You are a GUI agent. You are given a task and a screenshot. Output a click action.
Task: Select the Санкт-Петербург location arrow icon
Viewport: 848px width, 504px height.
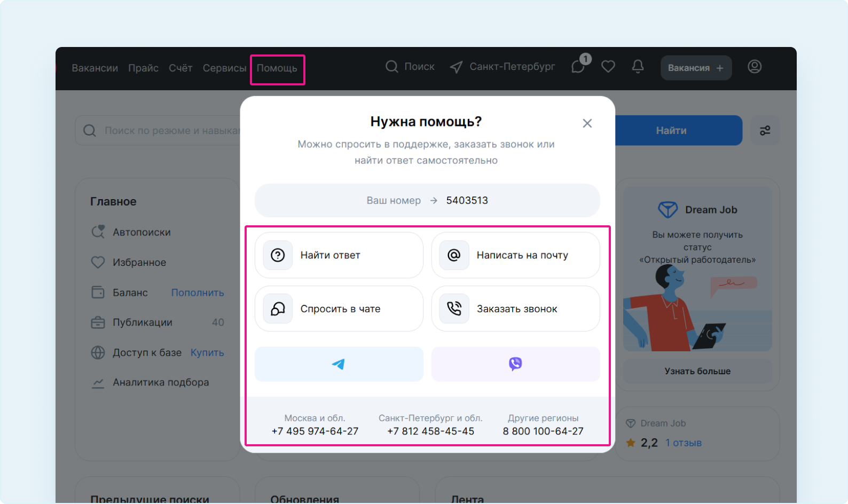[456, 67]
